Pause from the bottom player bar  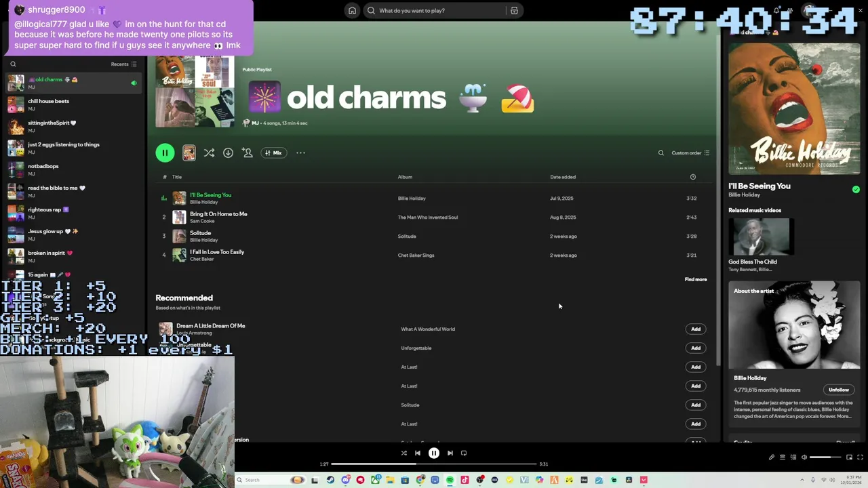pyautogui.click(x=434, y=453)
